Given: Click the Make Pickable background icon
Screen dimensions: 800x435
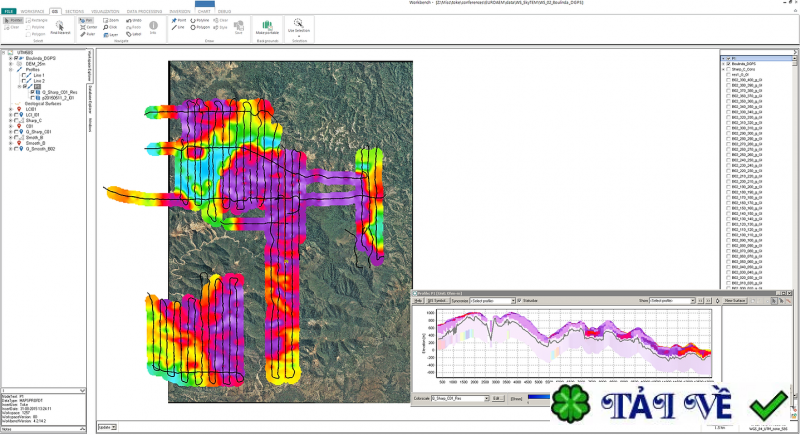Looking at the screenshot, I should pyautogui.click(x=267, y=26).
